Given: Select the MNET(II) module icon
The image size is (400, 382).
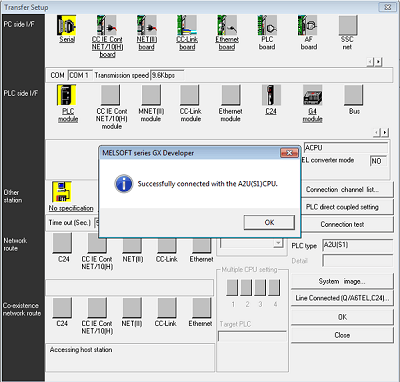Looking at the screenshot, I should coord(151,95).
